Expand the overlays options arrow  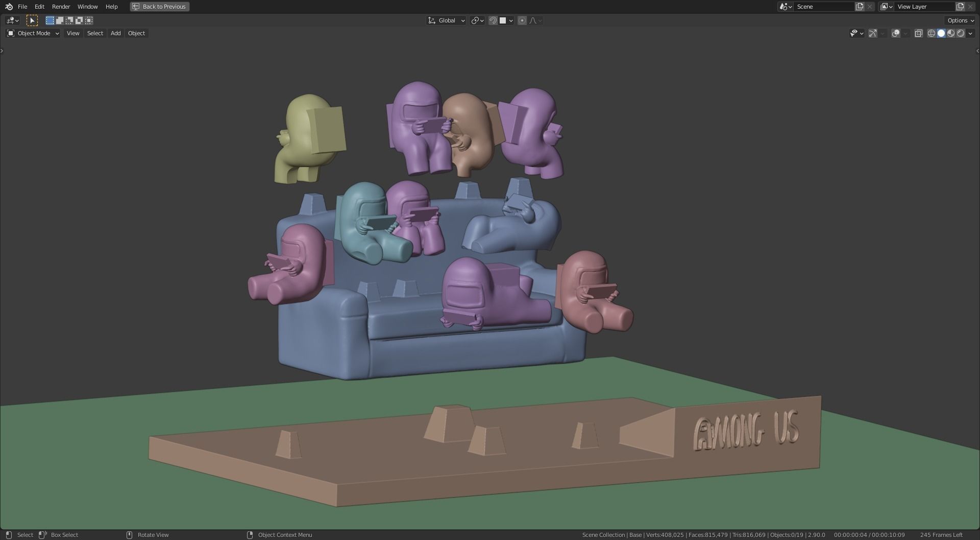pos(905,33)
